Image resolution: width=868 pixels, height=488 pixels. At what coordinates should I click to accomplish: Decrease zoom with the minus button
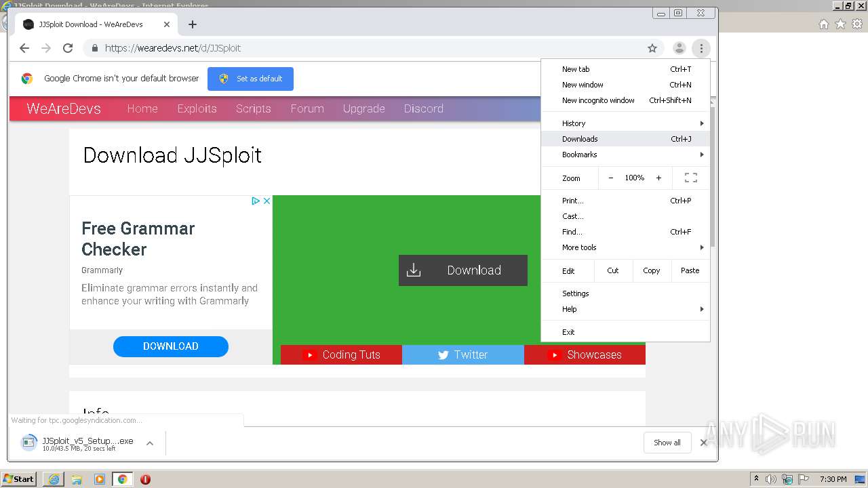pos(610,178)
